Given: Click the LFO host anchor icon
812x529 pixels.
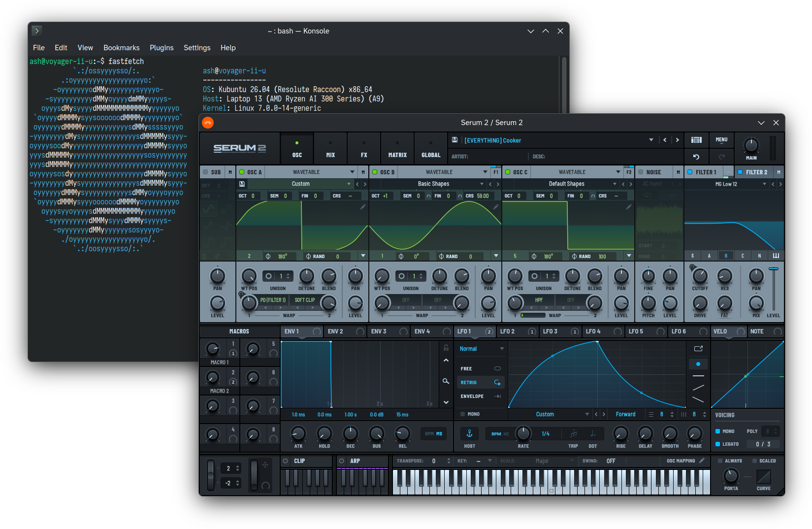Looking at the screenshot, I should click(469, 433).
